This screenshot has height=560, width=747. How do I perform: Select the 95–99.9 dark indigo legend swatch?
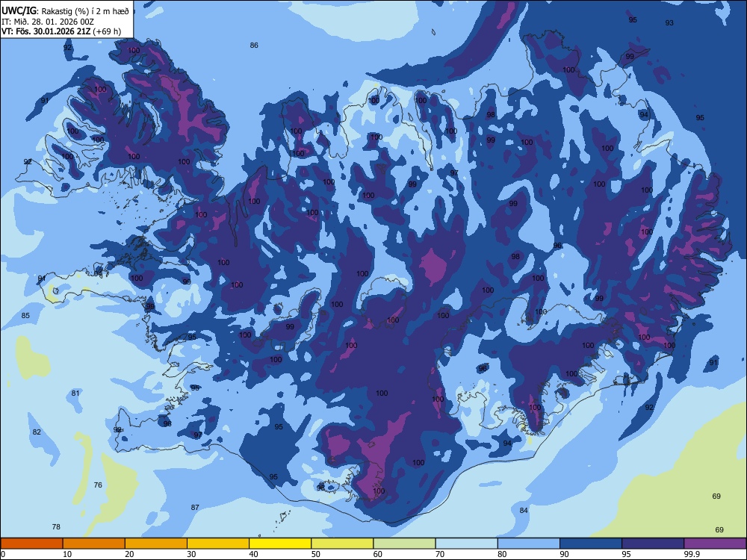653,544
